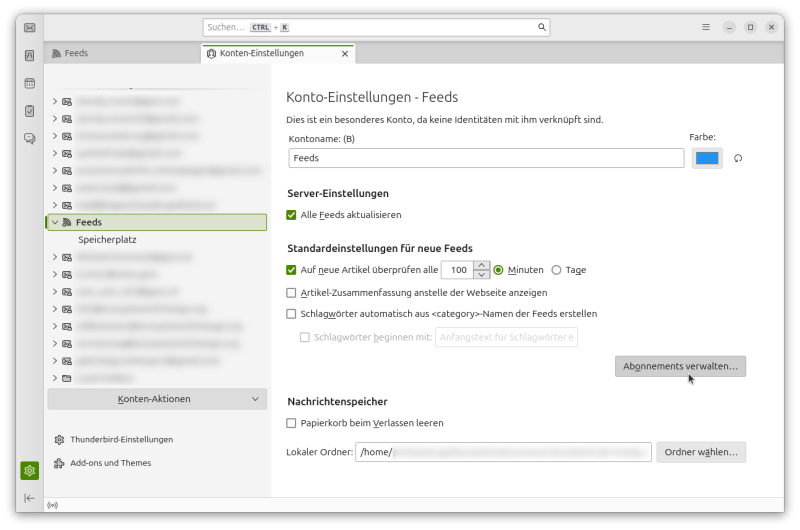Open the Chat space
Screen dimensions: 800x530
tap(30, 139)
